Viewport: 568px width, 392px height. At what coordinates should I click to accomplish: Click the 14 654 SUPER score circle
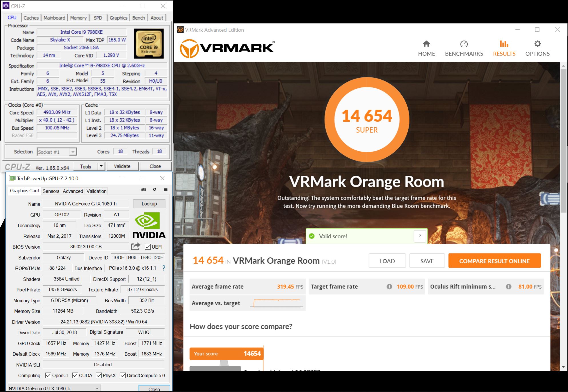(367, 119)
